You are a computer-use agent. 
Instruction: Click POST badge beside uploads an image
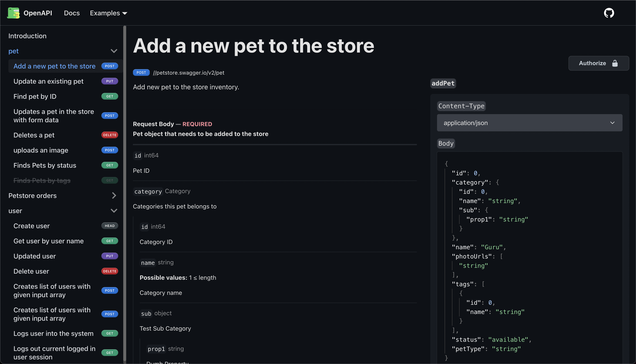tap(110, 150)
